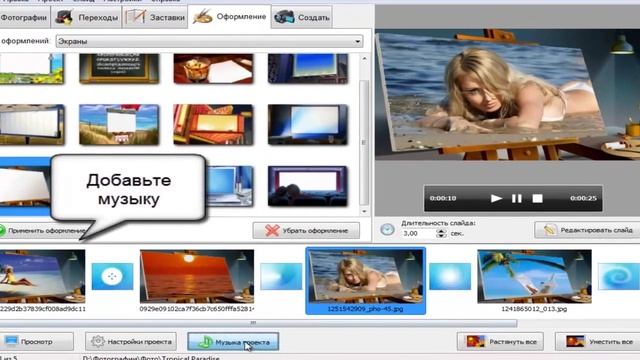Select the dark projector screen design thumbnail

tap(308, 124)
